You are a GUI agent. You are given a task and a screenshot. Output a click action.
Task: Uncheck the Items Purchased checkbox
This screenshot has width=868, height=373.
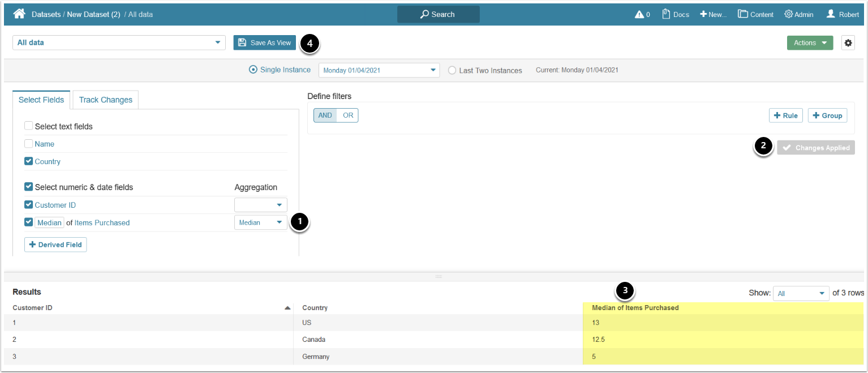(x=28, y=222)
